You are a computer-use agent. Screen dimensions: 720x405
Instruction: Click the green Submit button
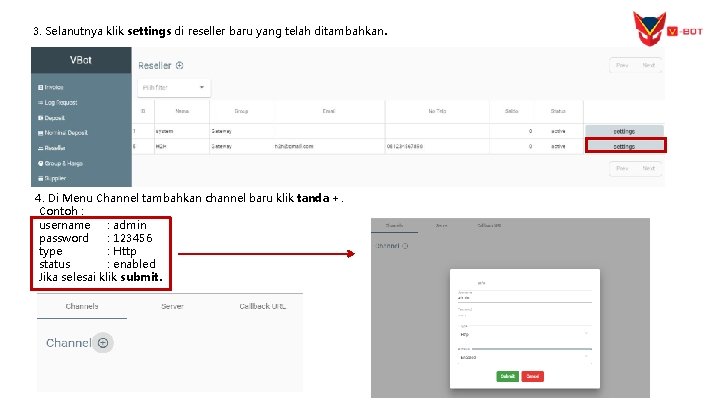click(x=507, y=377)
